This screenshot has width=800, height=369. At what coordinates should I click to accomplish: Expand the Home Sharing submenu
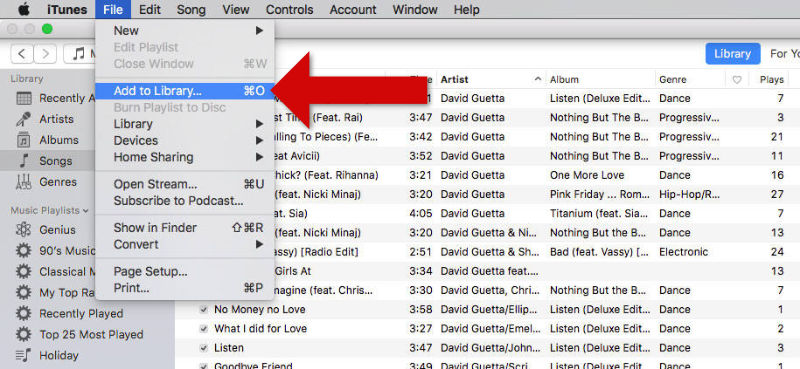click(x=185, y=157)
